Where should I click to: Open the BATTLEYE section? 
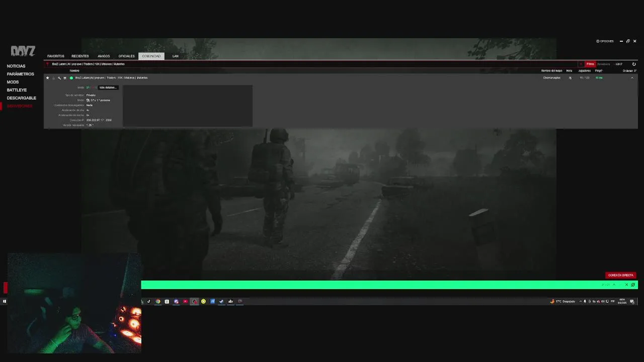17,90
